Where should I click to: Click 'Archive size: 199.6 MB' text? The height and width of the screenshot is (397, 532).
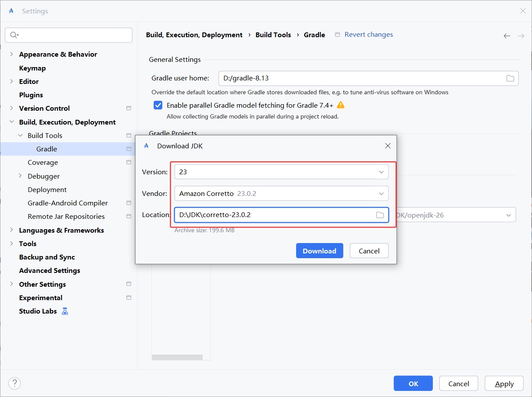click(204, 231)
